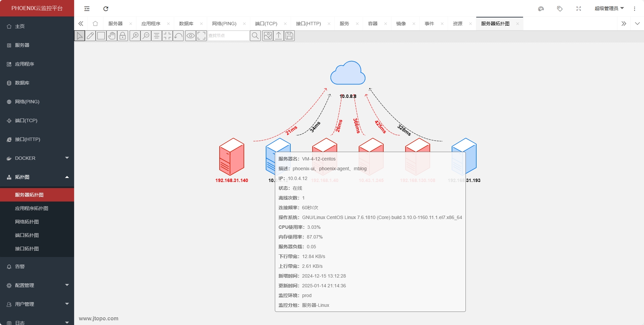The width and height of the screenshot is (644, 325).
Task: Switch to the 应用程序 tab
Action: 151,24
